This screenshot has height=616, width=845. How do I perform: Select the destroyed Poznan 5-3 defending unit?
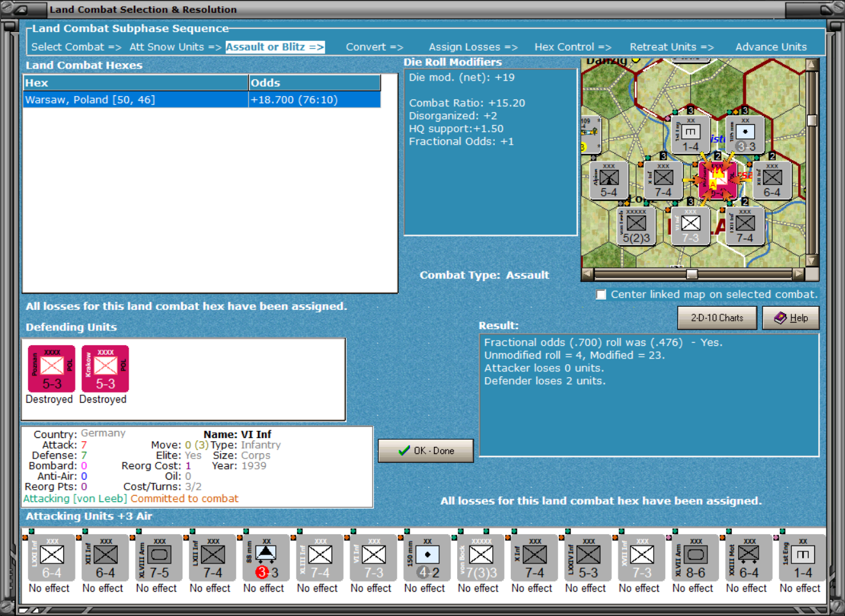[x=52, y=369]
